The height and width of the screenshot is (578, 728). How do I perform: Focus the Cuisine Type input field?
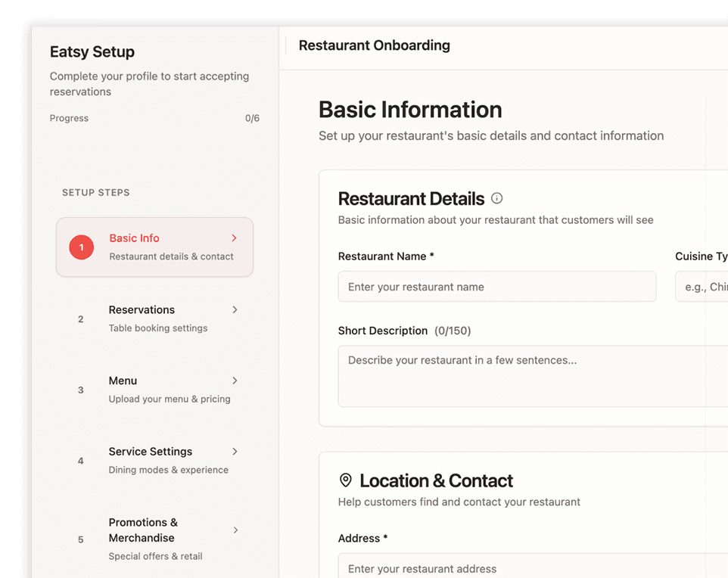pyautogui.click(x=702, y=287)
